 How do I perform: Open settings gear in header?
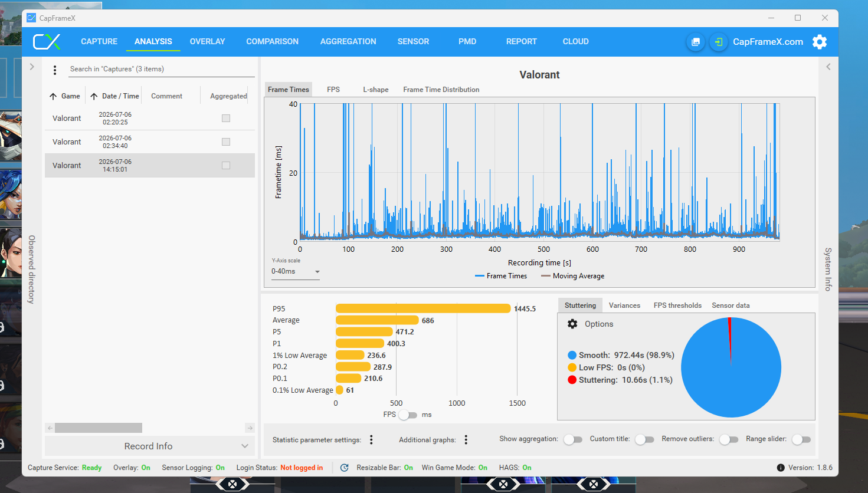point(820,42)
